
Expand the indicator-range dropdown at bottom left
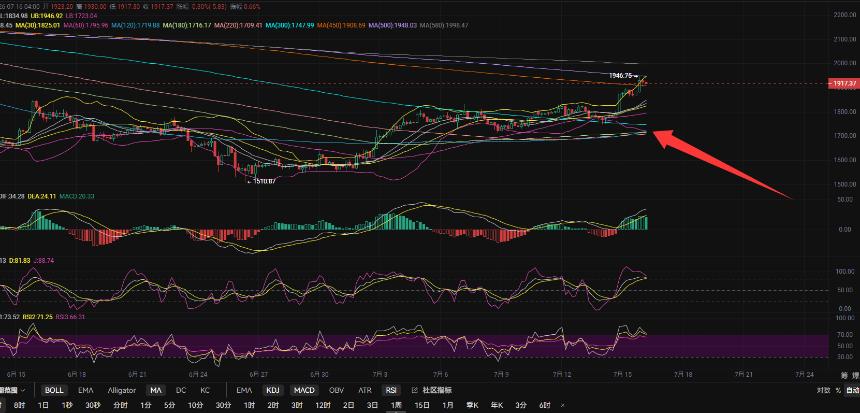tap(13, 391)
